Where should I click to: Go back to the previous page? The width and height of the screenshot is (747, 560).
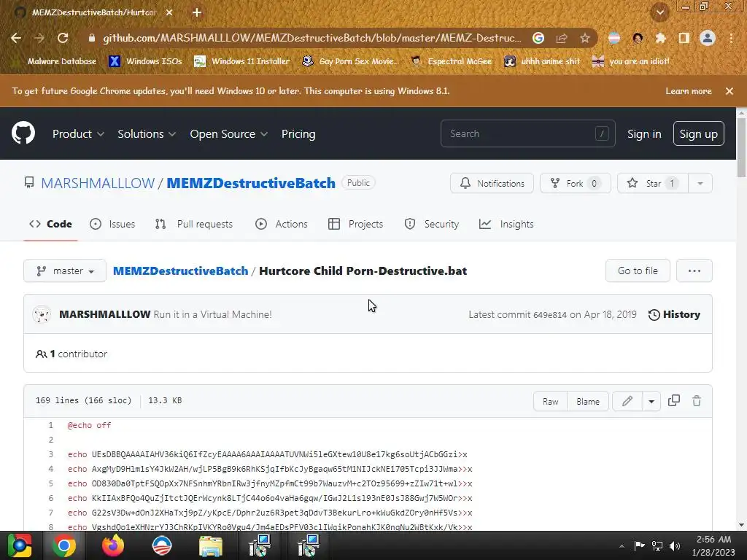[x=16, y=38]
